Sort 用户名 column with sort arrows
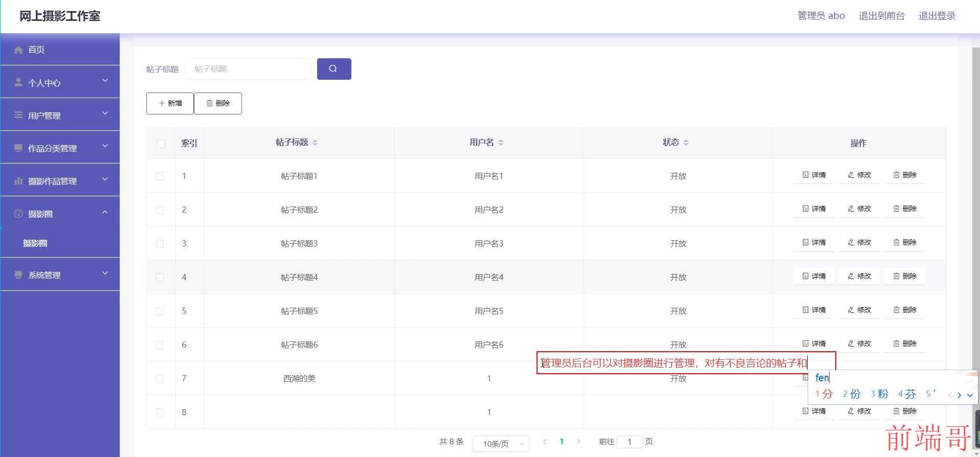980x457 pixels. click(501, 143)
